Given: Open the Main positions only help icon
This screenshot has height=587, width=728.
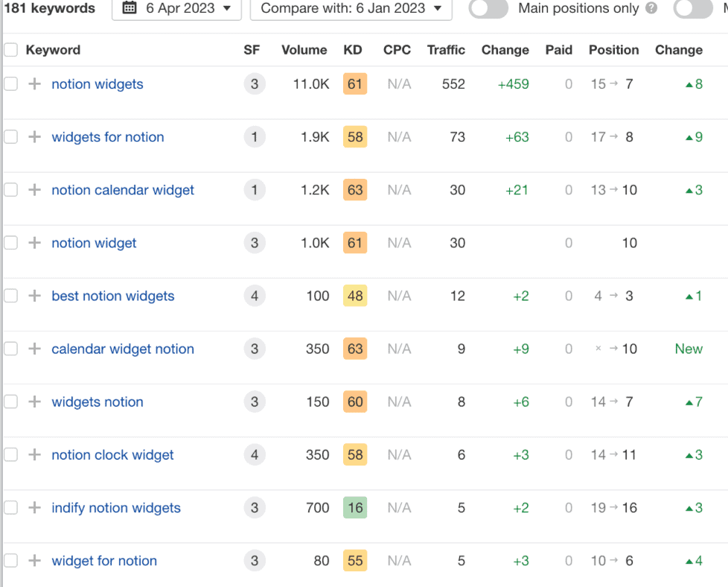Looking at the screenshot, I should pos(652,8).
